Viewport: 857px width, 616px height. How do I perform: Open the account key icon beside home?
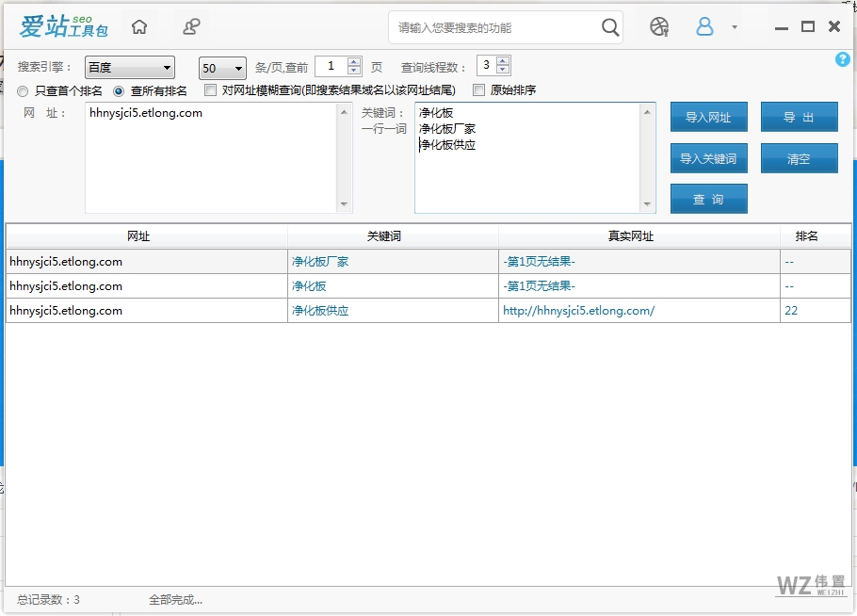coord(191,26)
